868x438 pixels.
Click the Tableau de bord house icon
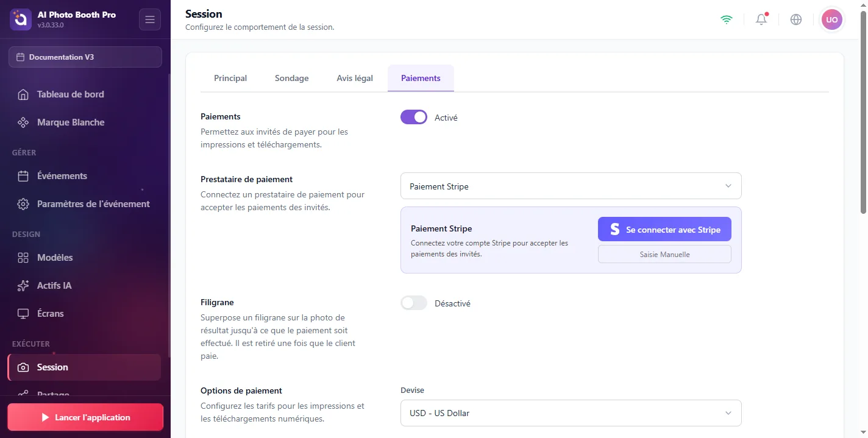(23, 94)
